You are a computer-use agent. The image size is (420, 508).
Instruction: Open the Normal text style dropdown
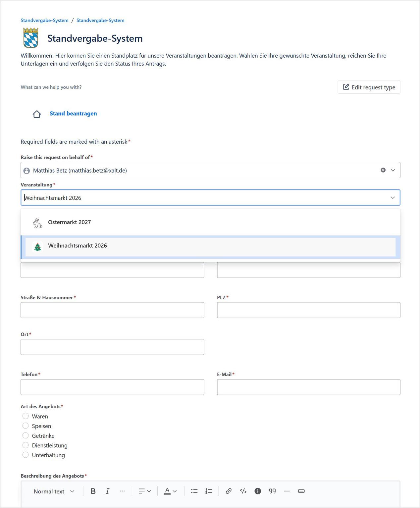tap(54, 491)
